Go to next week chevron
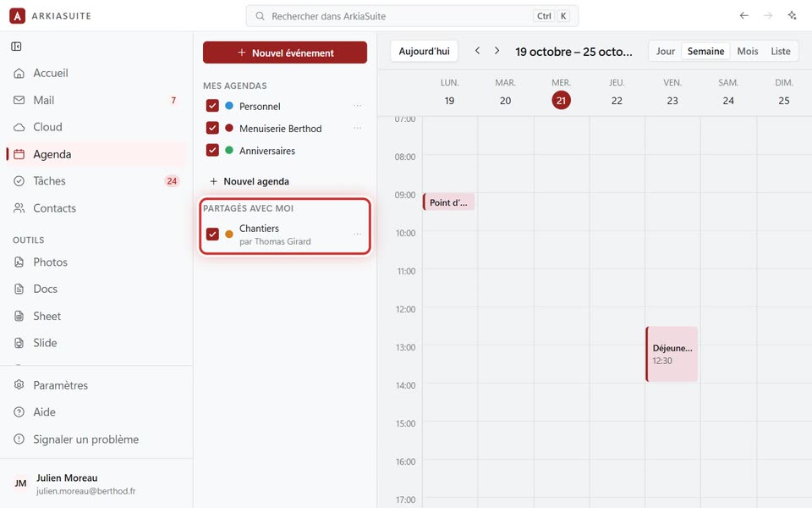Image resolution: width=812 pixels, height=508 pixels. pyautogui.click(x=497, y=51)
